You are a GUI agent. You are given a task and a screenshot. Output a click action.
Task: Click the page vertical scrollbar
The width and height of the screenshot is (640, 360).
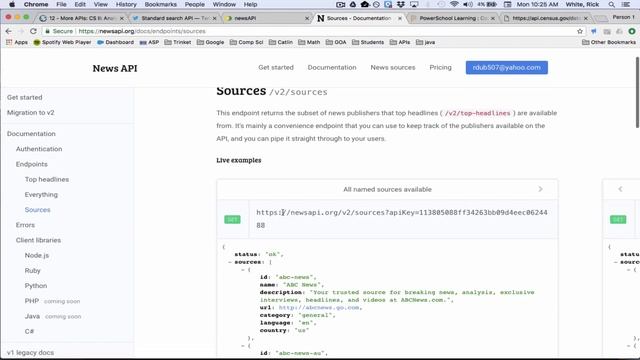click(637, 93)
